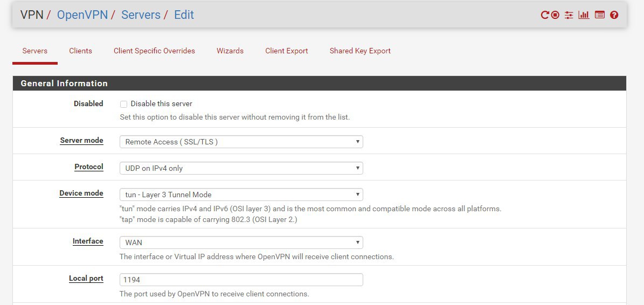
Task: Click the Interface field label
Action: 88,241
